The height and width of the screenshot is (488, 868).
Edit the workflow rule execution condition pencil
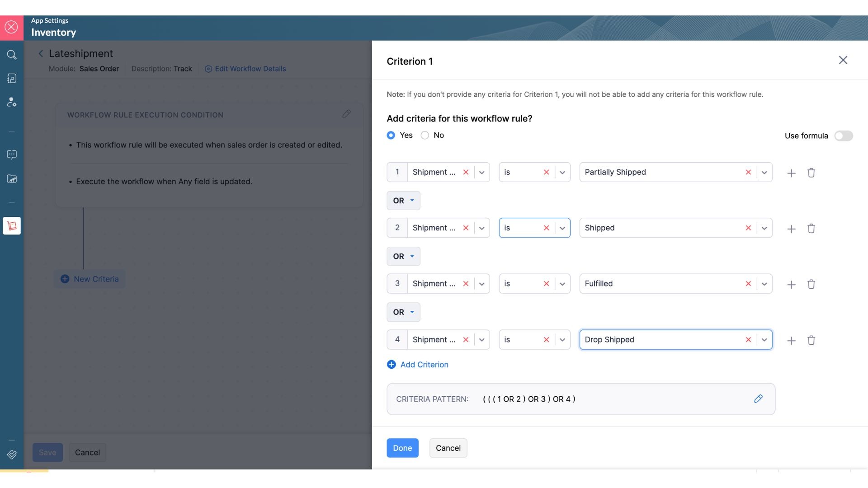point(346,114)
